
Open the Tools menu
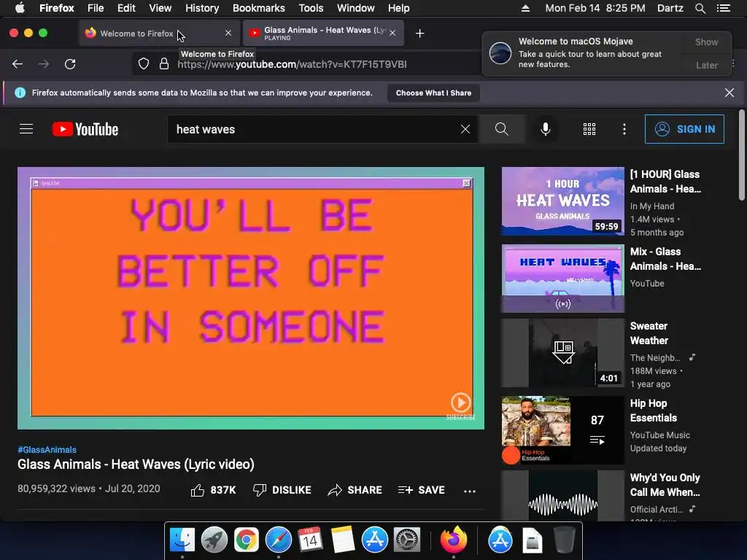click(x=311, y=8)
